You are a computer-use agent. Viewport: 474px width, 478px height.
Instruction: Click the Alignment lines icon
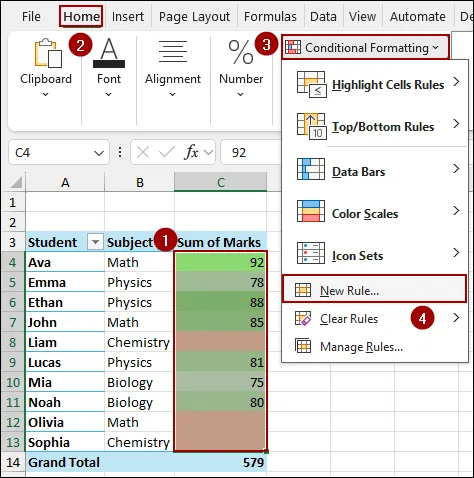(173, 51)
